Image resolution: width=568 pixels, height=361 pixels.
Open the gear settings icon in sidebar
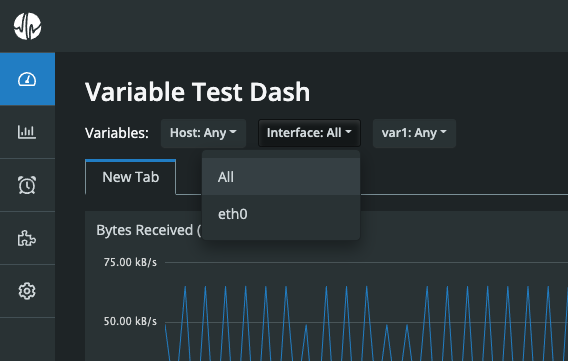(27, 291)
